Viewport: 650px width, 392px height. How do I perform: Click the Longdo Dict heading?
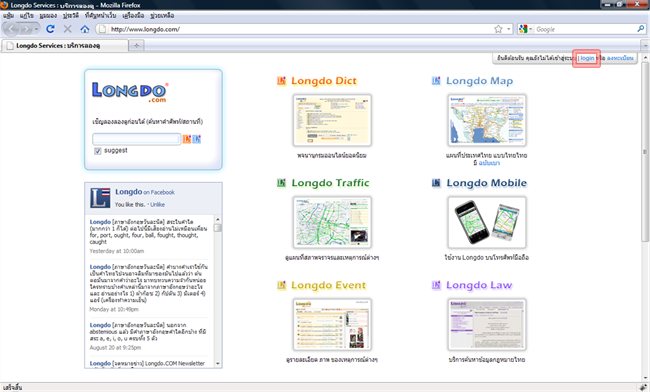[324, 81]
